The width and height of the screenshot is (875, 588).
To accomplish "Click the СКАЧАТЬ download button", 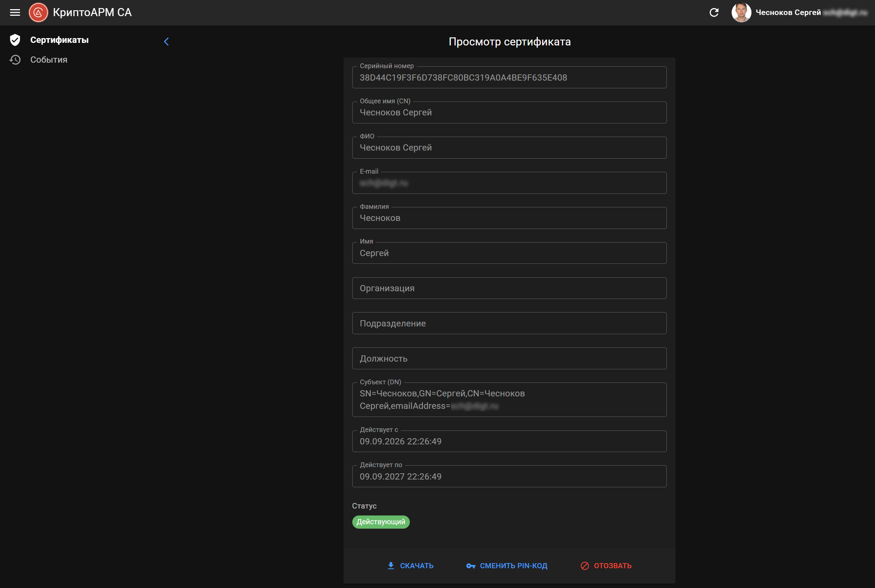I will [x=411, y=566].
